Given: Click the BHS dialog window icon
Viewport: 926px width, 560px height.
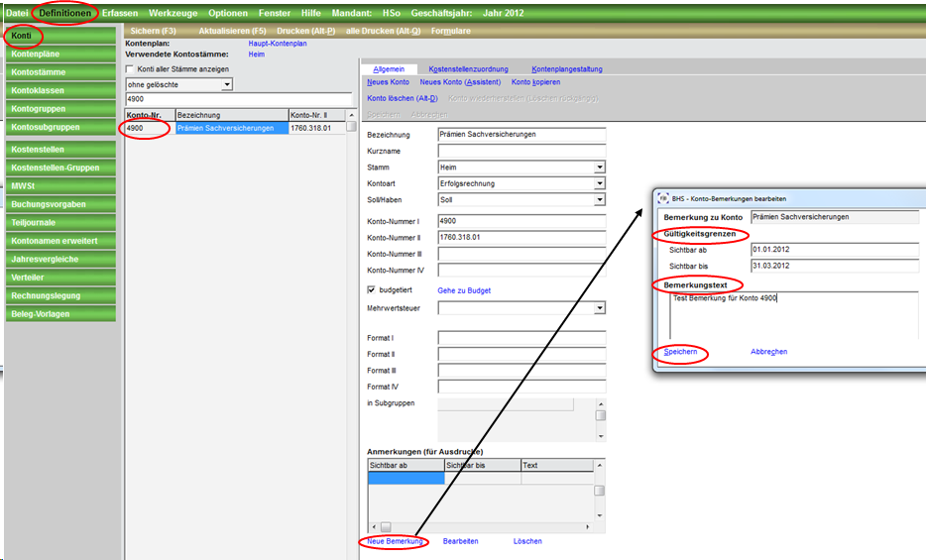Looking at the screenshot, I should (663, 199).
